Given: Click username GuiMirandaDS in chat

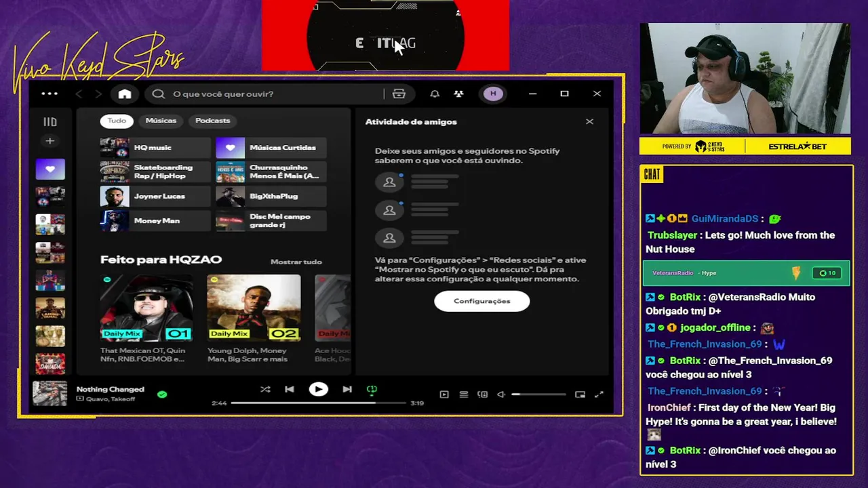Looking at the screenshot, I should tap(724, 219).
